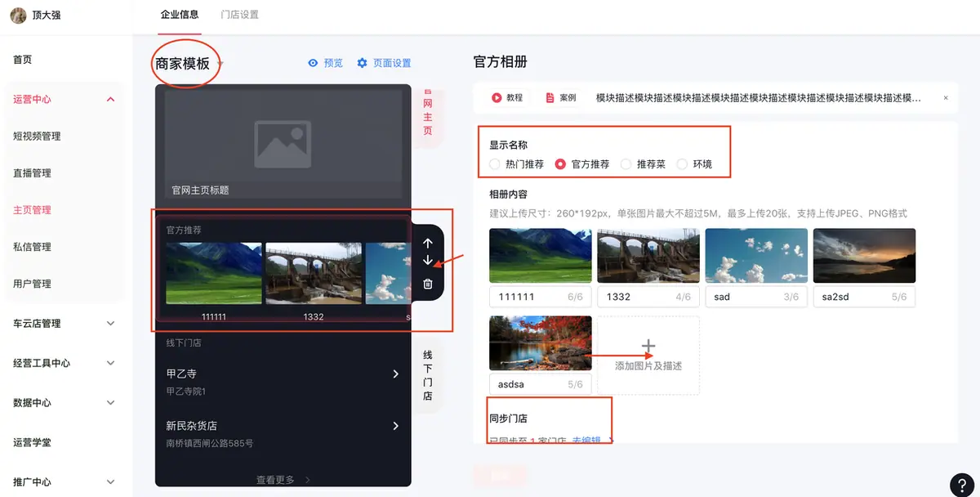Open 主页管理 in the sidebar

(x=32, y=210)
